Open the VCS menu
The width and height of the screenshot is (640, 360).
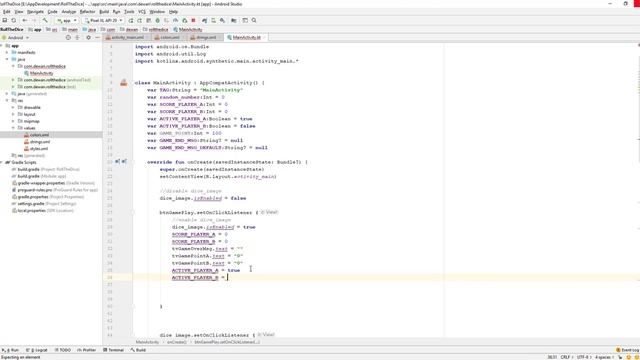(142, 12)
